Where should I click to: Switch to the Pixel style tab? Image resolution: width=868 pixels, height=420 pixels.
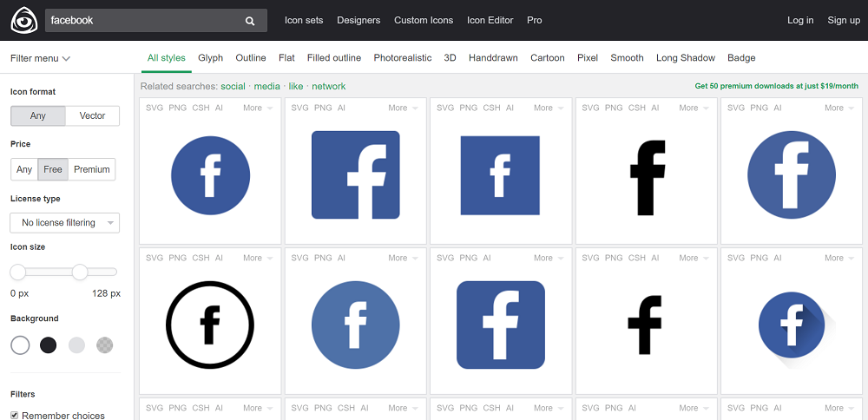click(588, 57)
